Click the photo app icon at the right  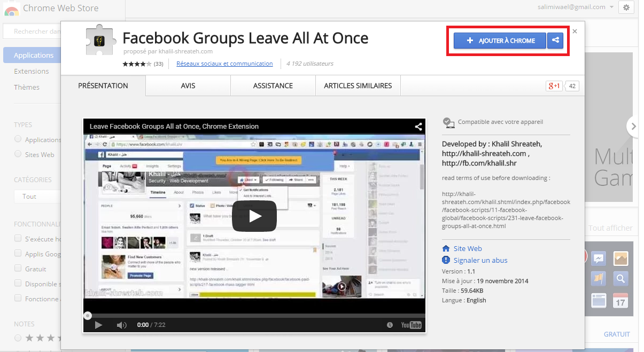click(x=620, y=259)
